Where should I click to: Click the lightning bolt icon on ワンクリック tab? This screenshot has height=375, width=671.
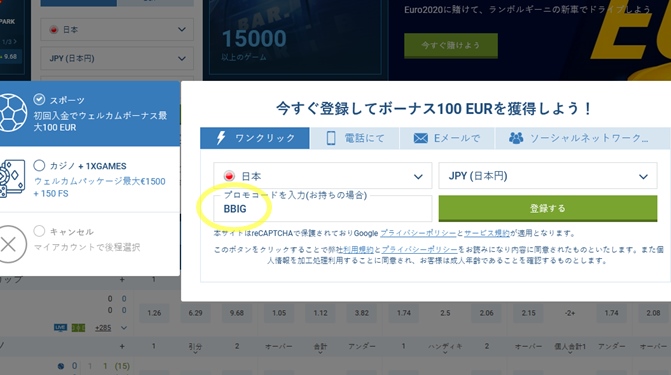click(x=220, y=138)
